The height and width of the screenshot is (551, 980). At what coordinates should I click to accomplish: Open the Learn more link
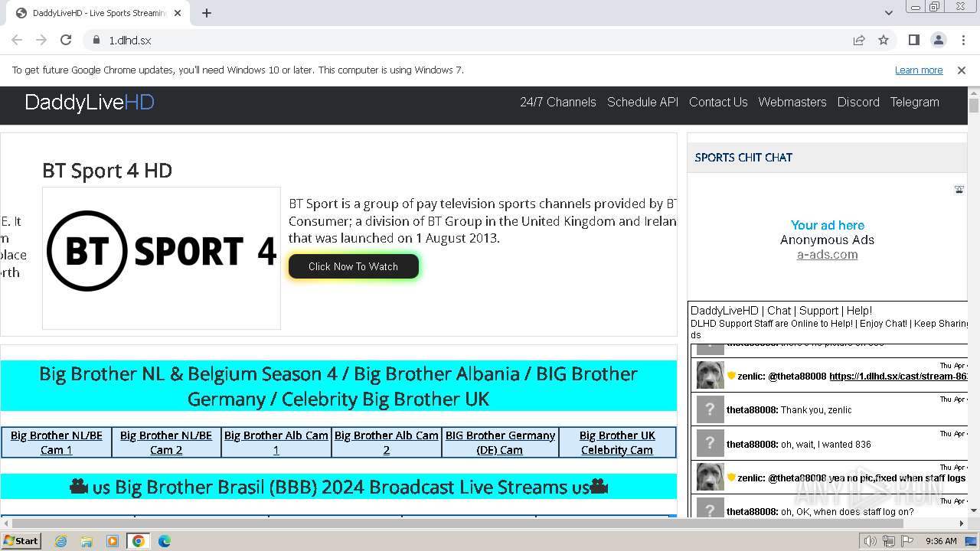(919, 70)
